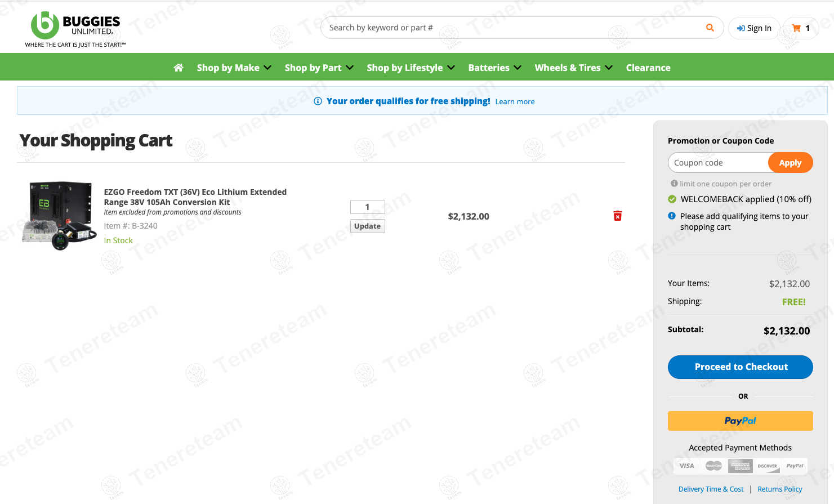This screenshot has width=834, height=504.
Task: Click the battery kit product thumbnail
Action: point(59,216)
